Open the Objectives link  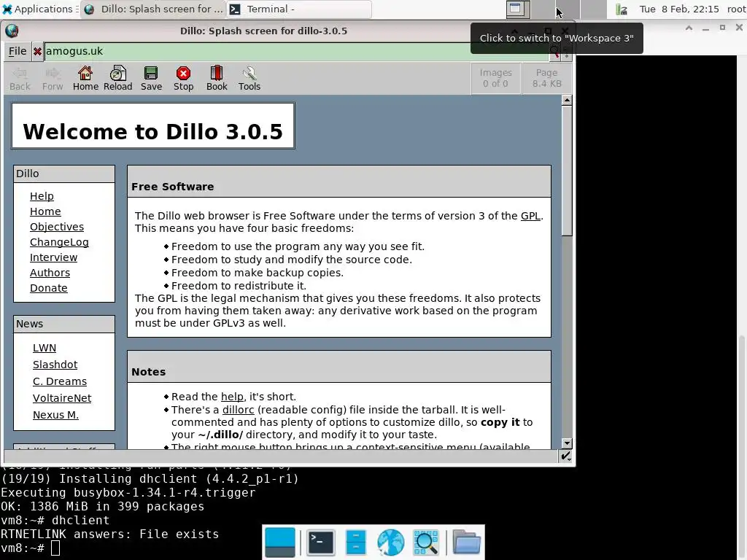57,227
